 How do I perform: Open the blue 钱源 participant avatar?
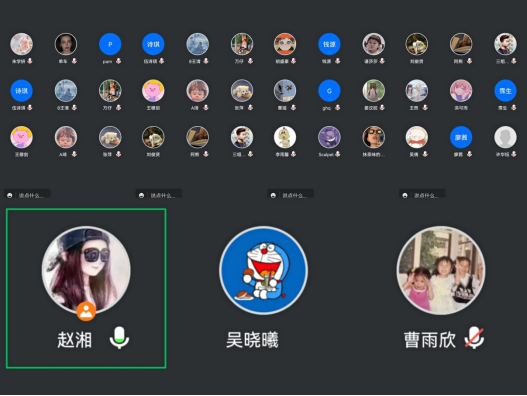(x=329, y=44)
